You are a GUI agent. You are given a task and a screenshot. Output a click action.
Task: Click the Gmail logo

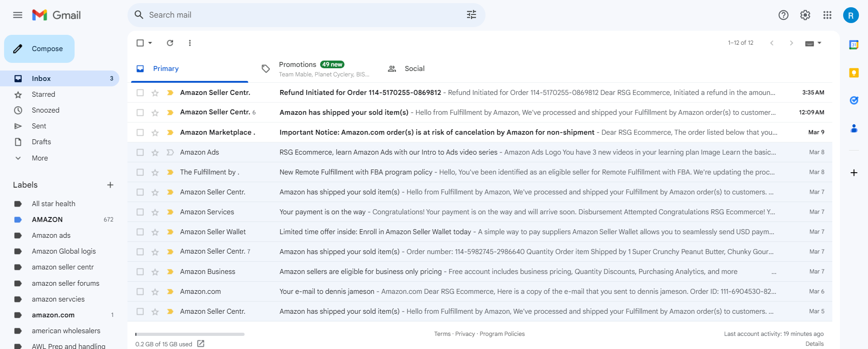pyautogui.click(x=57, y=15)
